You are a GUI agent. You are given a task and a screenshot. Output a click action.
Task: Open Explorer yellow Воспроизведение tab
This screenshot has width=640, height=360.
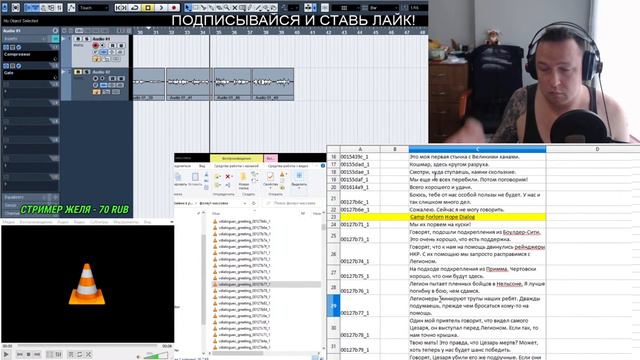(237, 158)
